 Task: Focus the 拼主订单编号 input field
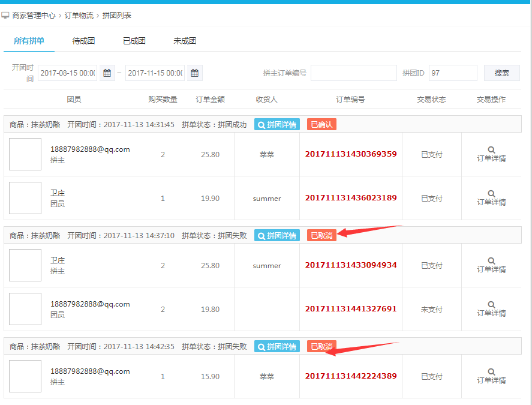pos(353,73)
